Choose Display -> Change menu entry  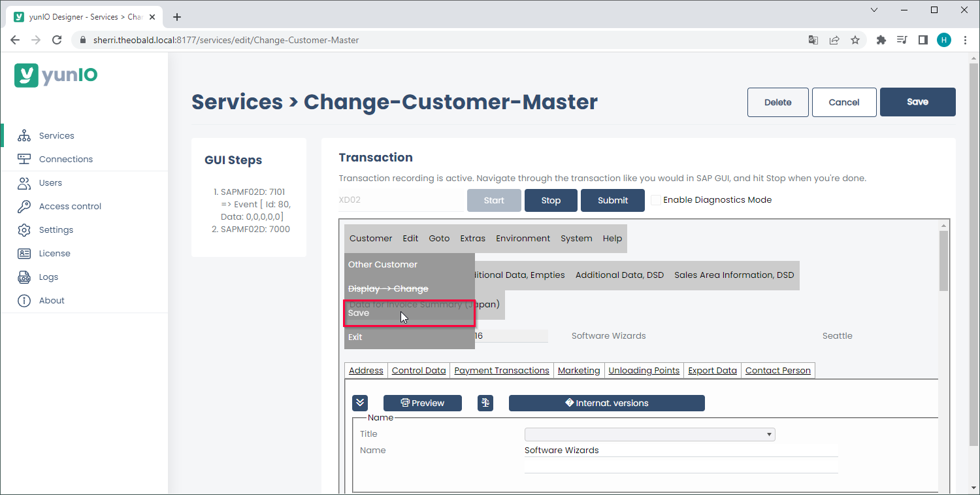pos(409,289)
